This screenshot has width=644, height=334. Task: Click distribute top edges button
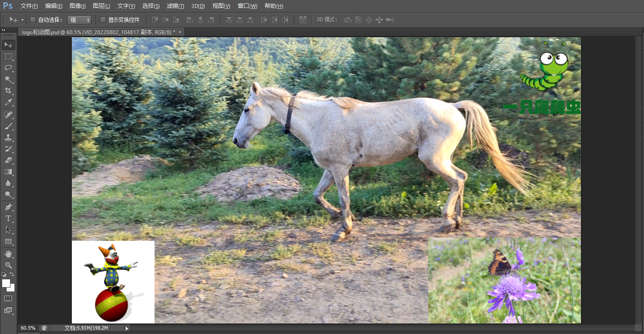pyautogui.click(x=229, y=20)
